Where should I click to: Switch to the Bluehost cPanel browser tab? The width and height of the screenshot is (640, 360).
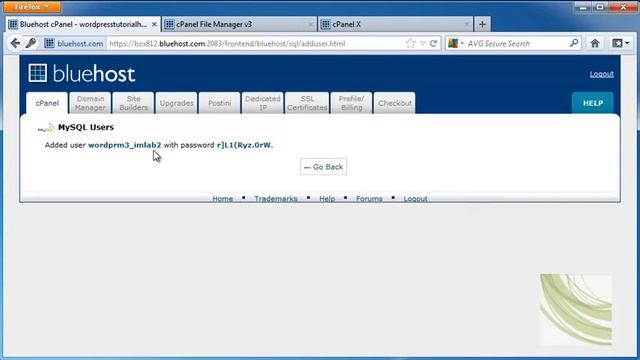click(x=83, y=24)
